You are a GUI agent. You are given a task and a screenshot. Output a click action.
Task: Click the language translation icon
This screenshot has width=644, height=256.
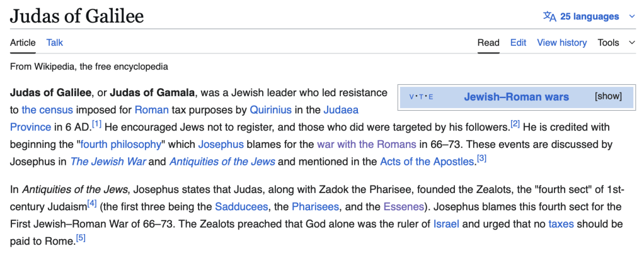tap(549, 16)
